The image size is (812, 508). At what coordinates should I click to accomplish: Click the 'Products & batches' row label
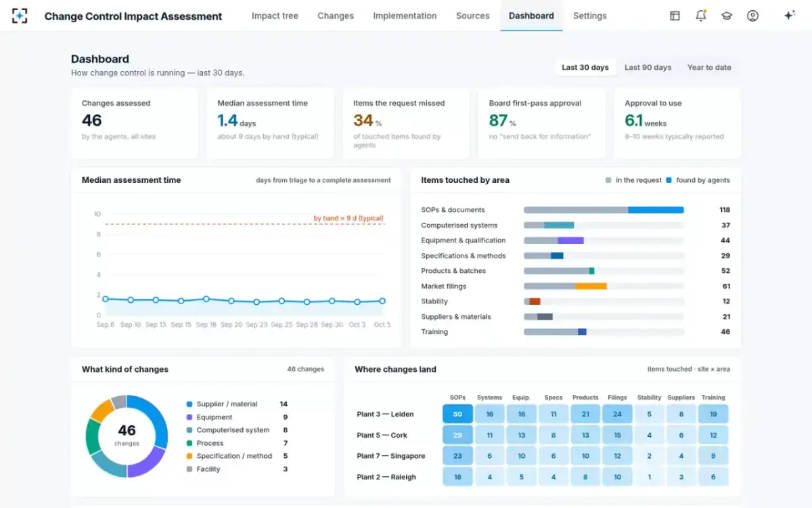point(453,271)
